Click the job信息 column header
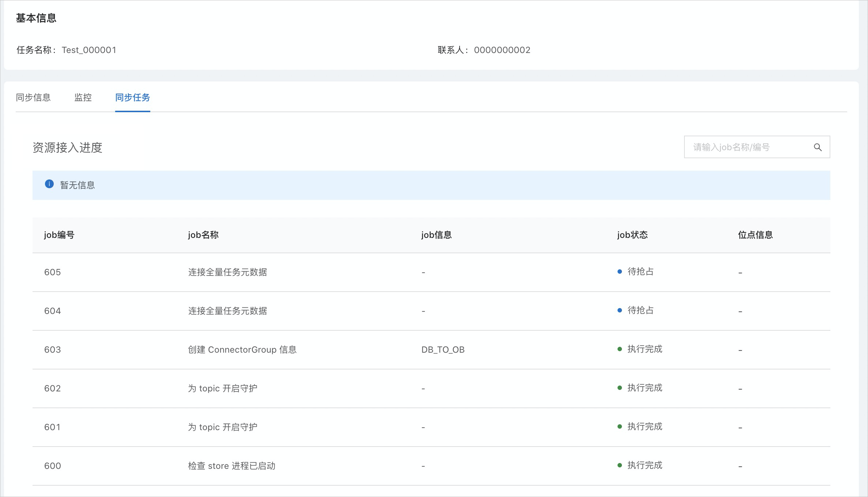868x497 pixels. (437, 235)
